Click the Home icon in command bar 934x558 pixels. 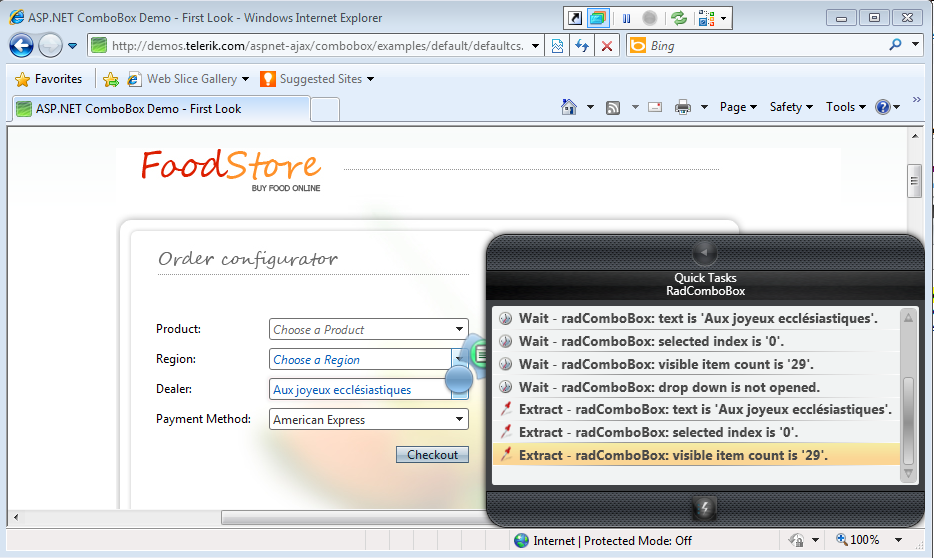569,107
